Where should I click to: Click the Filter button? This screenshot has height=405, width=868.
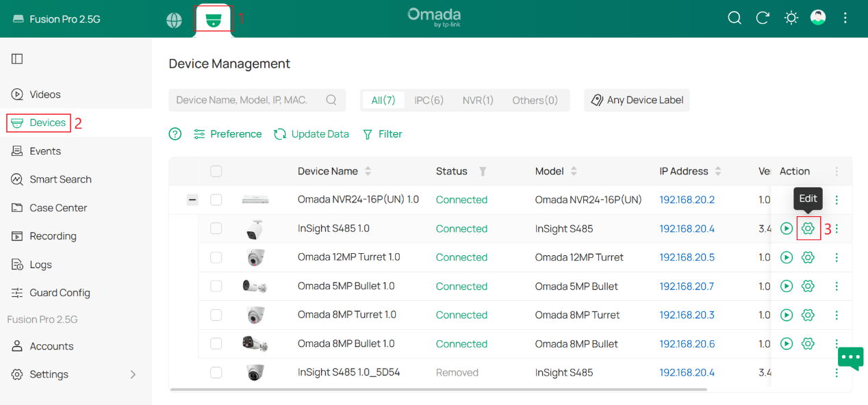[x=382, y=134]
